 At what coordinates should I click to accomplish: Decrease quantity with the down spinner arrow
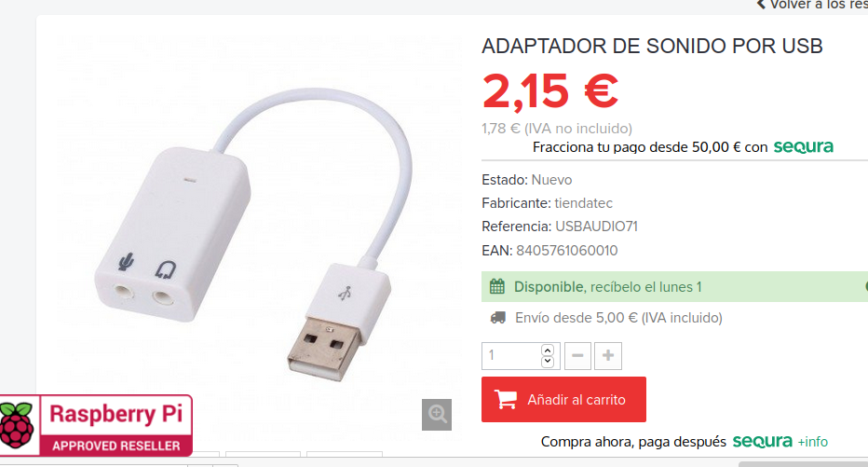coord(548,361)
